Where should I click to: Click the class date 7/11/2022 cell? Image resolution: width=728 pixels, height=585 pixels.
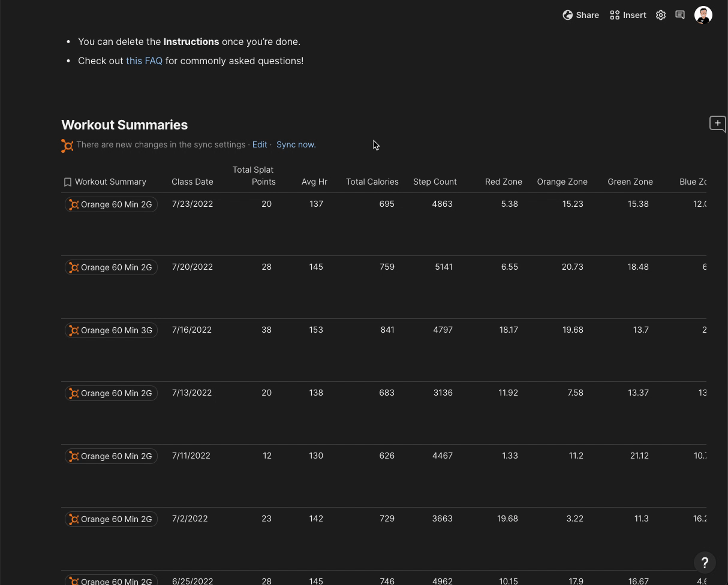(x=191, y=456)
